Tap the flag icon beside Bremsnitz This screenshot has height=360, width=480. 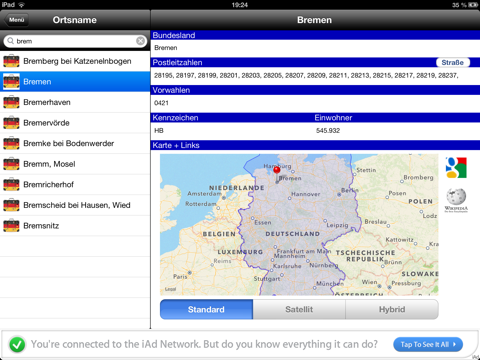click(11, 225)
